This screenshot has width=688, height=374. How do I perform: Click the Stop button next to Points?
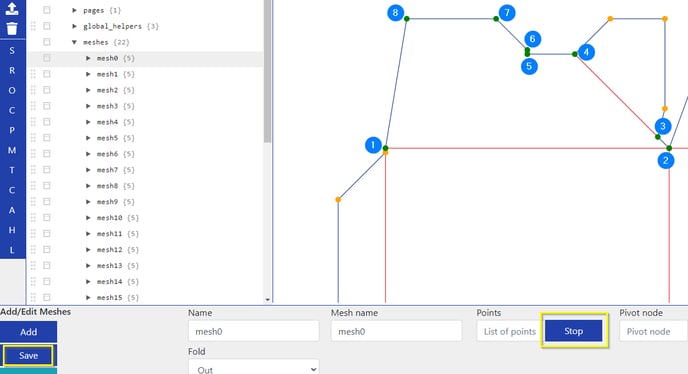point(573,331)
